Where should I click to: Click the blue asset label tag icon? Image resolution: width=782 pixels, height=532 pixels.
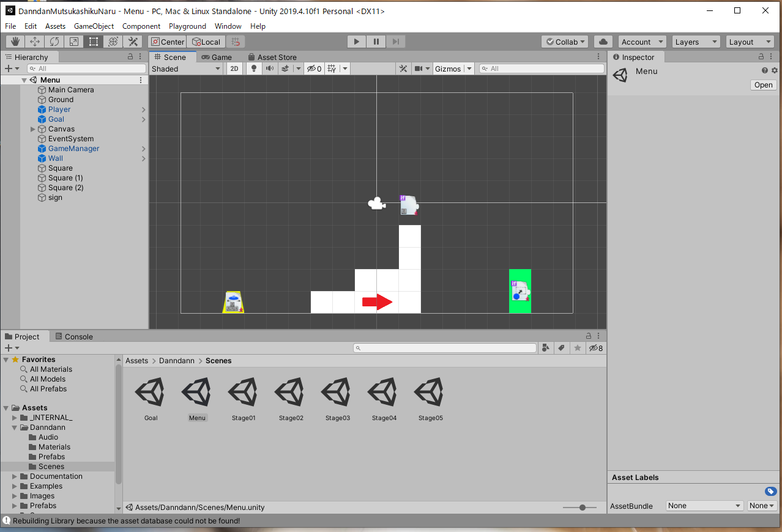pos(771,491)
